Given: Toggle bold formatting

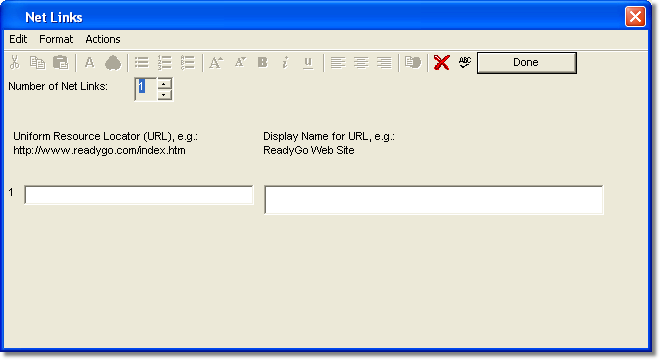Looking at the screenshot, I should point(263,62).
